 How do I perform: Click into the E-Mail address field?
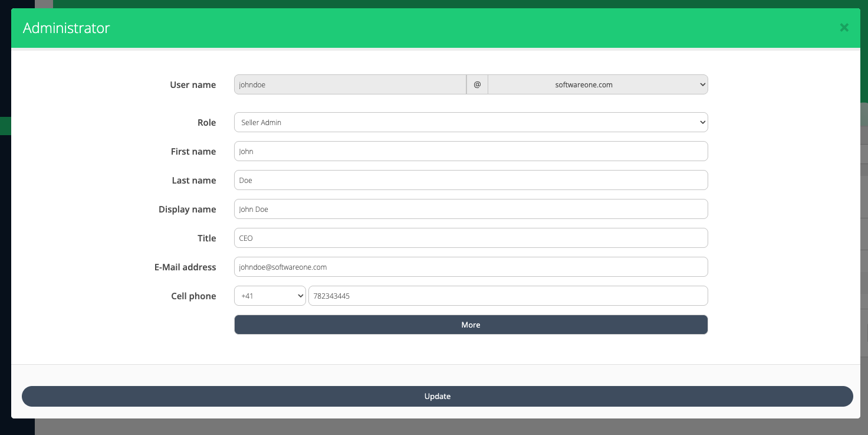(471, 267)
